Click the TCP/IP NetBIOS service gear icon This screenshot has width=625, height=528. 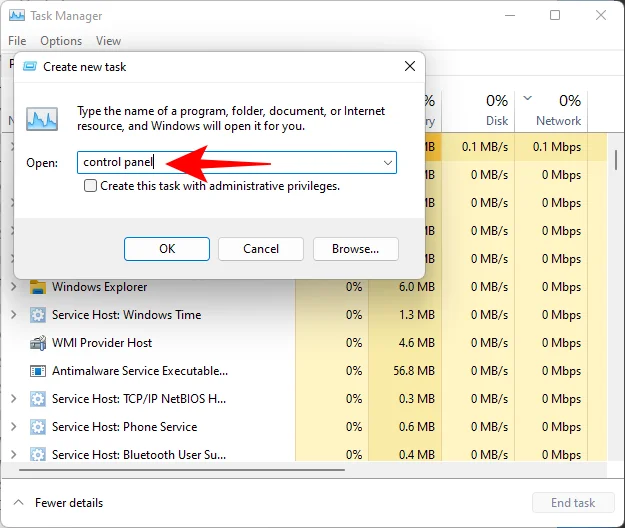click(38, 399)
